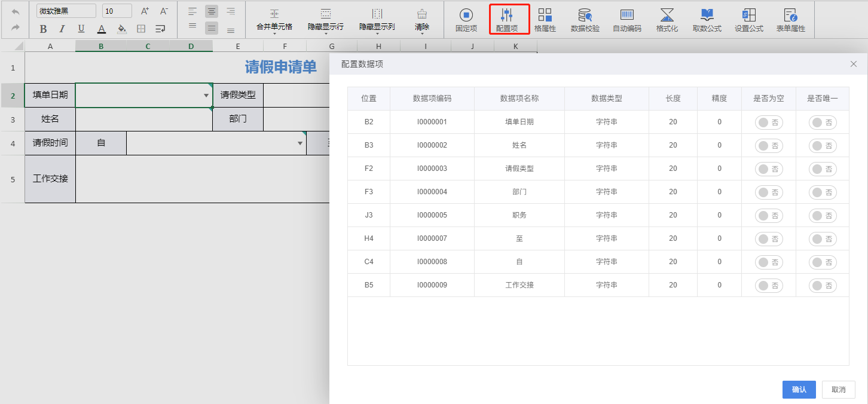
Task: Align text to the right
Action: click(231, 11)
